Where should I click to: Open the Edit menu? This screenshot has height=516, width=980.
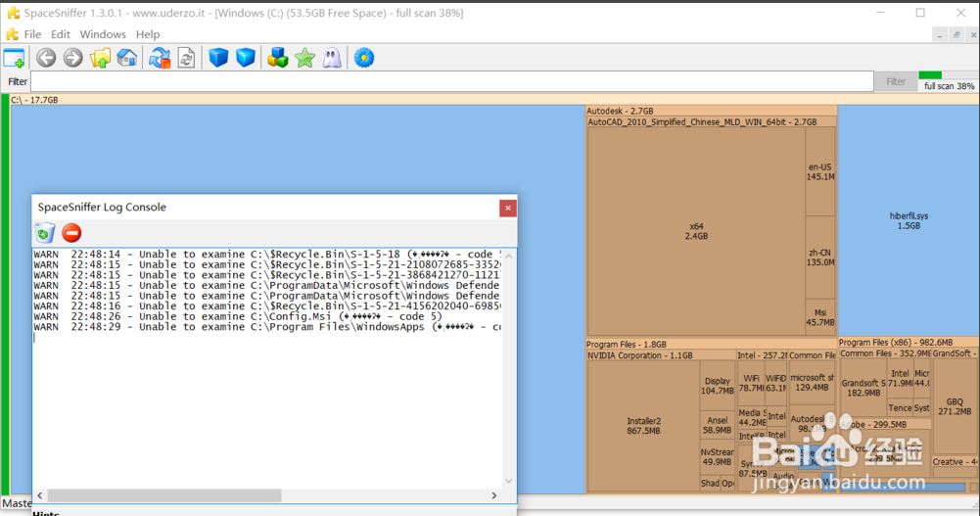[60, 34]
